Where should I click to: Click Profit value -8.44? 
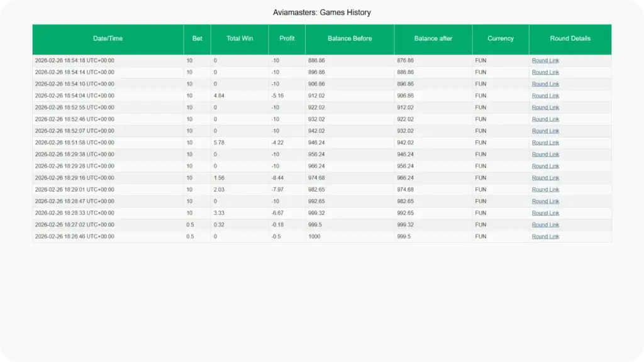click(277, 178)
